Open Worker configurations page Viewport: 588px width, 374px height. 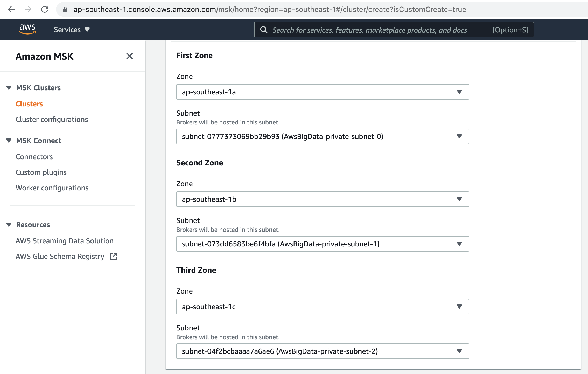[52, 188]
